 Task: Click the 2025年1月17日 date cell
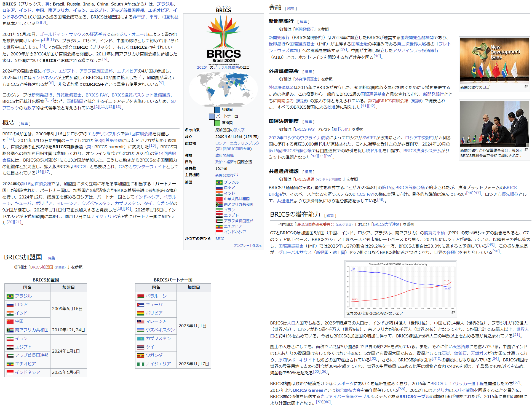coord(194,364)
